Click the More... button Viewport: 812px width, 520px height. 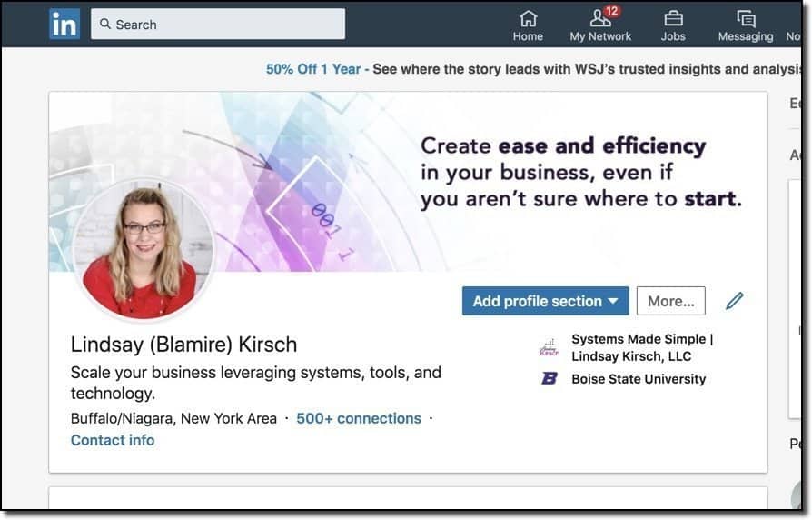670,301
